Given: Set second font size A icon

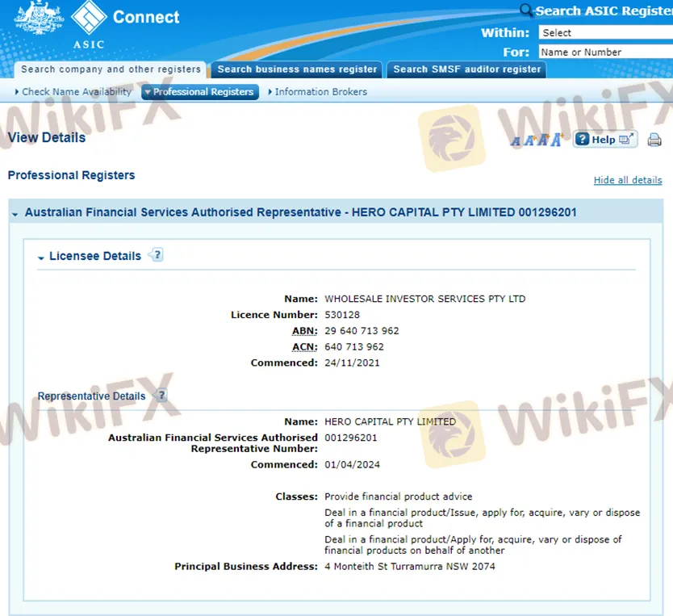Looking at the screenshot, I should click(x=530, y=140).
